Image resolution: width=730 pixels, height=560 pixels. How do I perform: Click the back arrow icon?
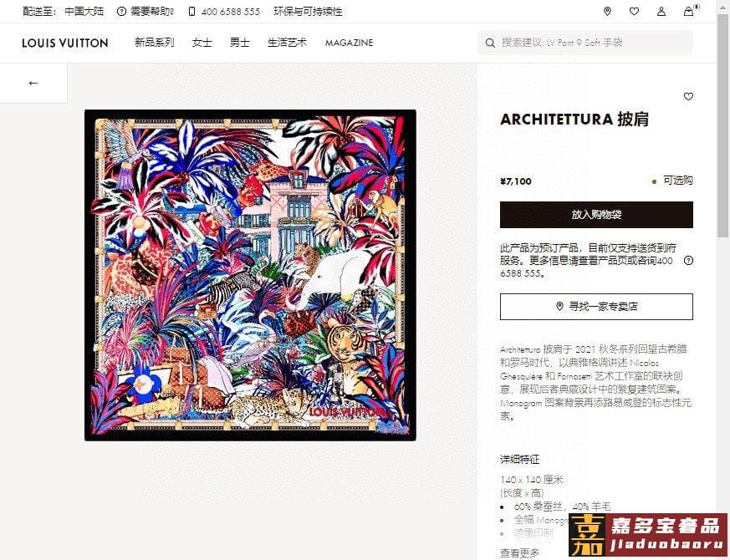tap(33, 83)
